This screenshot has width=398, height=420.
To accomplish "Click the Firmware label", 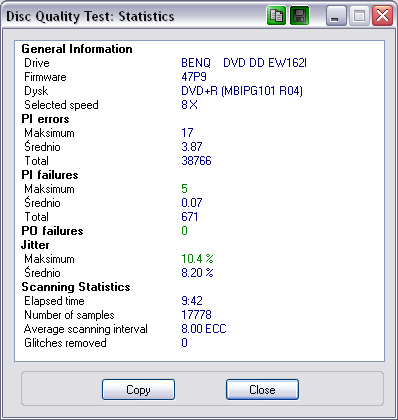I will pyautogui.click(x=45, y=77).
